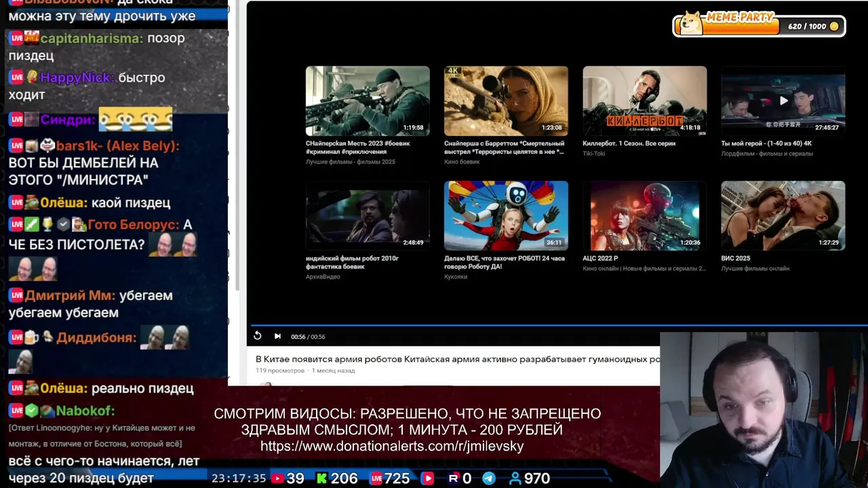Click title Киллербот. 1 Сезон. Все серии
Screen dimensions: 868x488
(629, 144)
